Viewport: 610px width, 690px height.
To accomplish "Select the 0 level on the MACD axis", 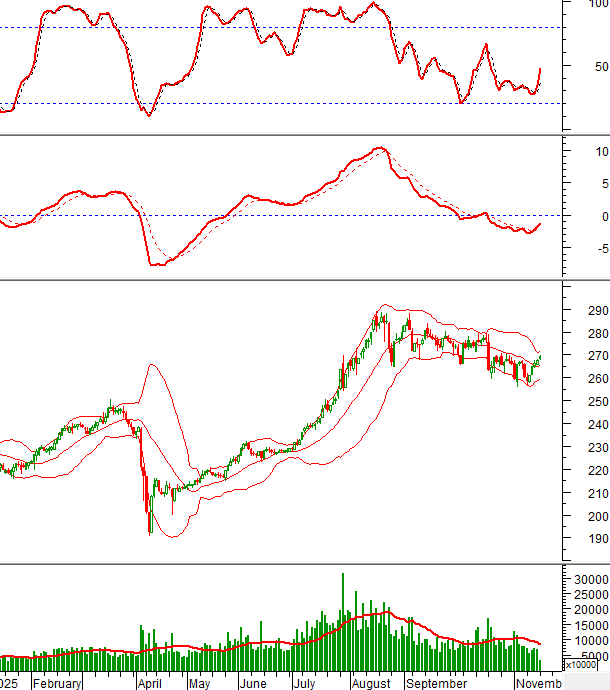I will [599, 216].
